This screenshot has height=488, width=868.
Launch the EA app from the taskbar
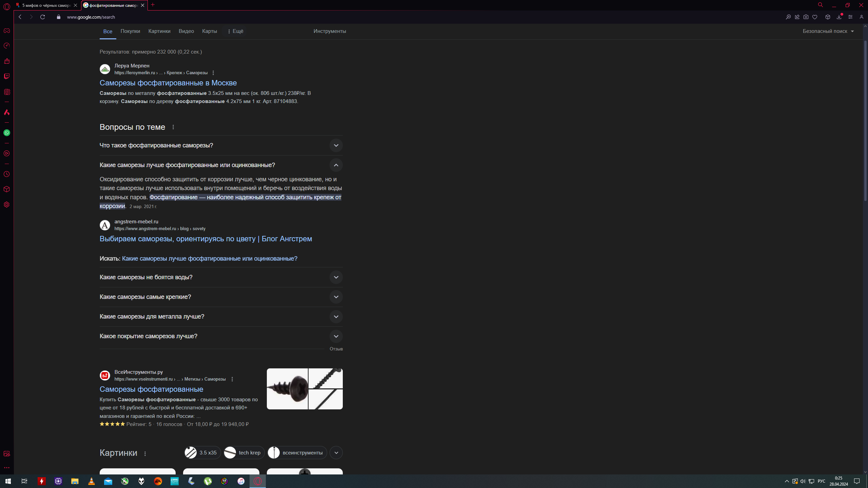[158, 481]
